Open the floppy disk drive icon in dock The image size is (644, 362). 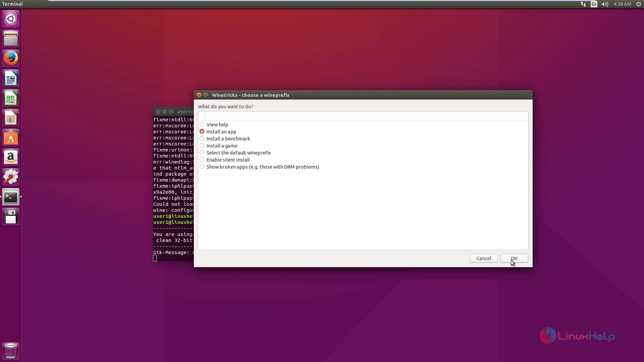click(11, 217)
